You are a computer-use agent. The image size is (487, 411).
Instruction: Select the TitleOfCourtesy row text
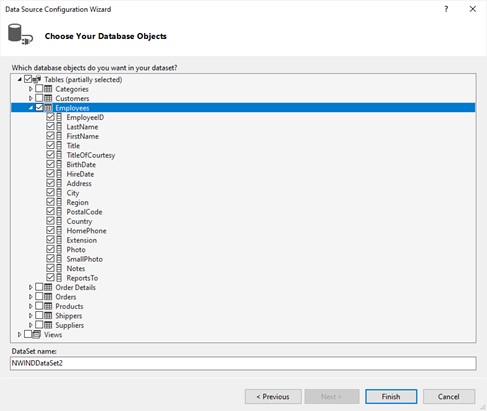(91, 155)
